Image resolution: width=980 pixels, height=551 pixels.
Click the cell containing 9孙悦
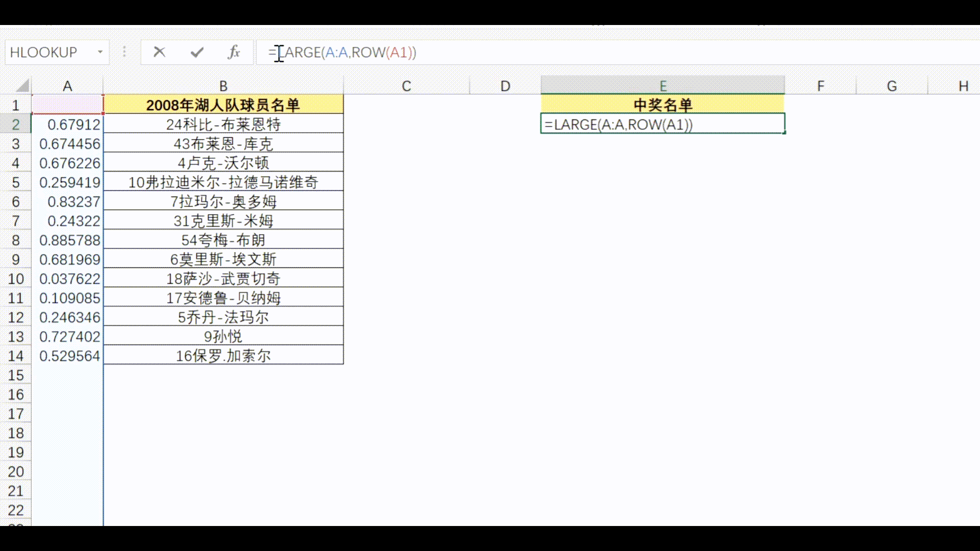[223, 337]
